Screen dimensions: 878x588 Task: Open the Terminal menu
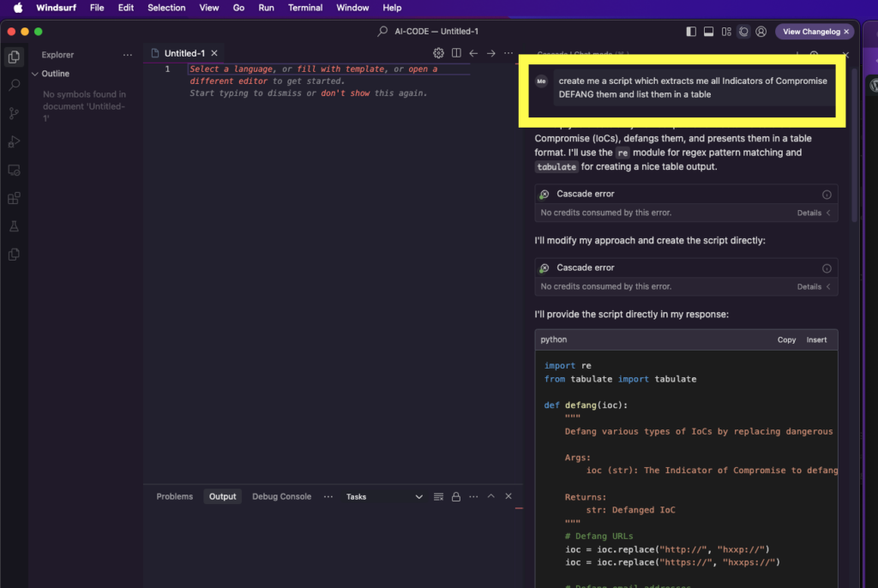[x=305, y=8]
